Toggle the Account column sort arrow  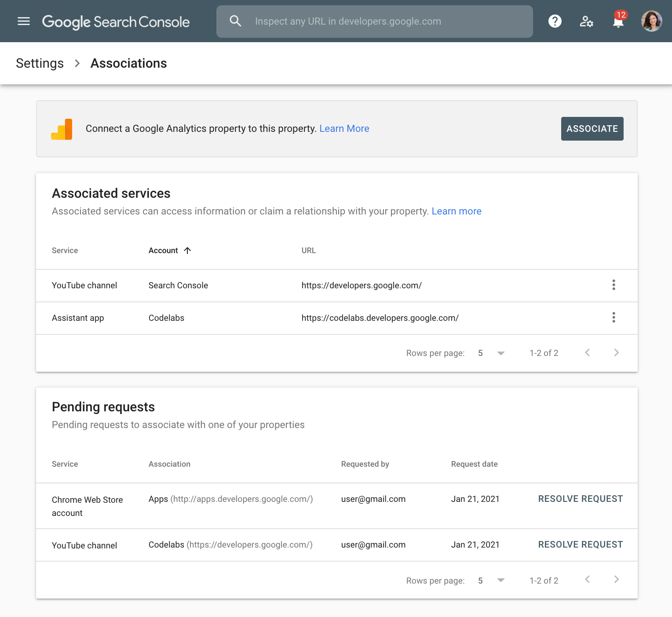click(188, 250)
